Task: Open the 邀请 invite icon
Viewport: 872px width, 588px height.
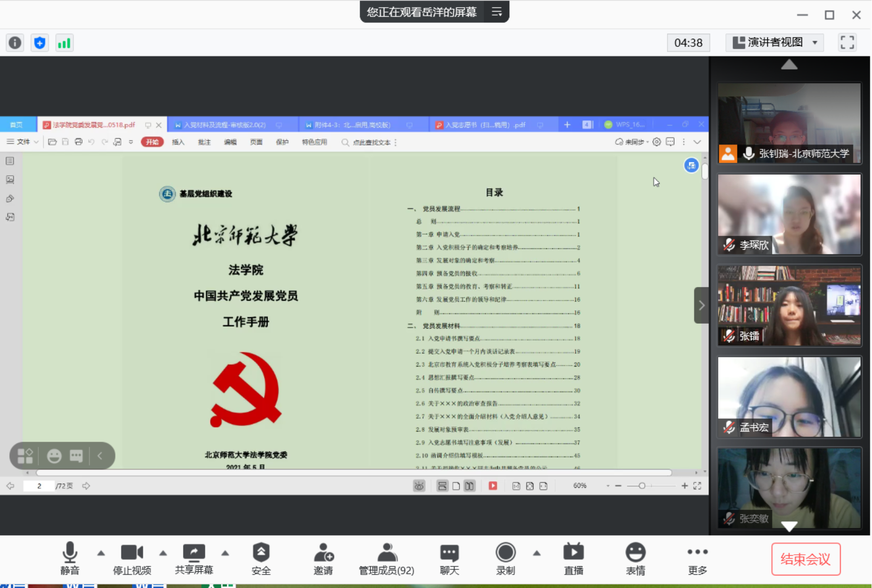Action: [324, 558]
